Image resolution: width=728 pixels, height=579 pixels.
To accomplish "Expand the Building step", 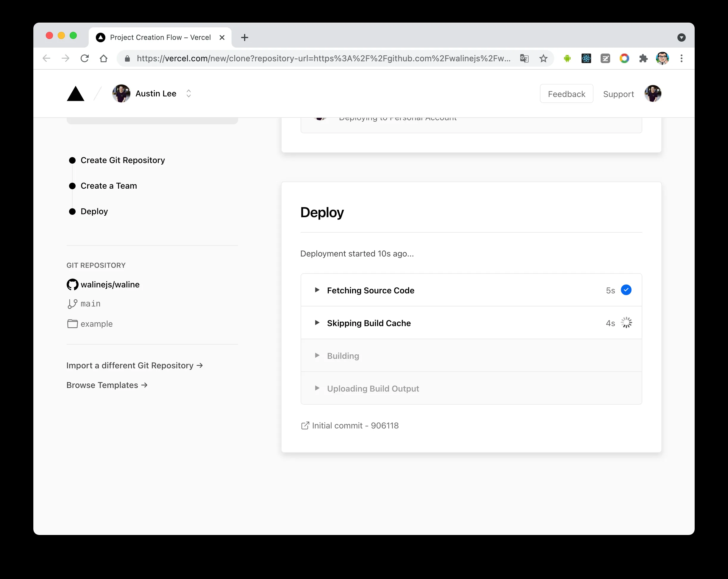I will coord(317,356).
